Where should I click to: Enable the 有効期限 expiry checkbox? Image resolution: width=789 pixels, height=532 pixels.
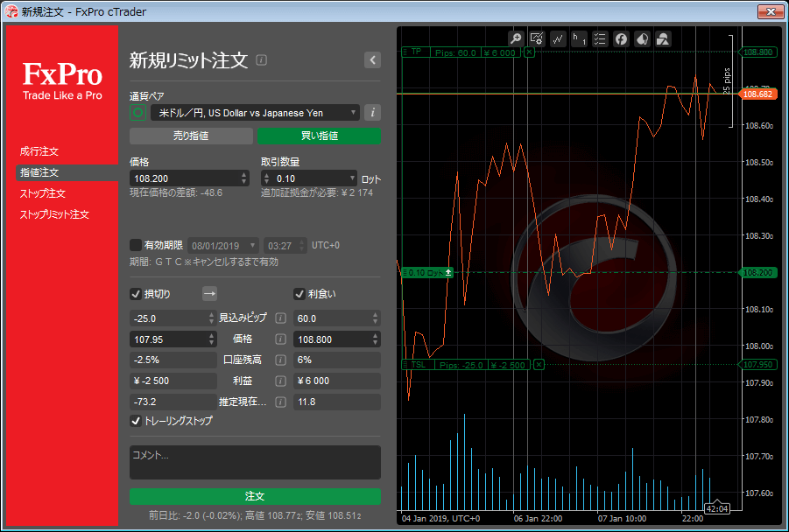136,245
